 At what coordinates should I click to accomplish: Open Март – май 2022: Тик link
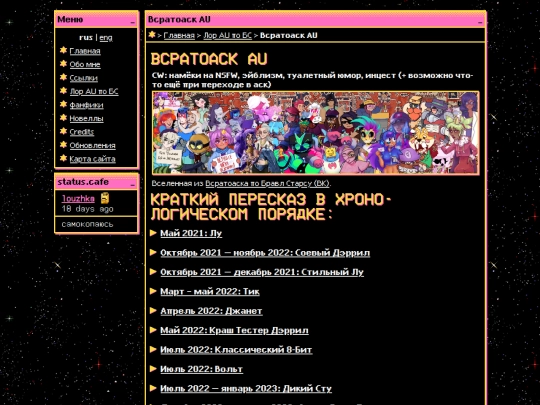(x=210, y=291)
